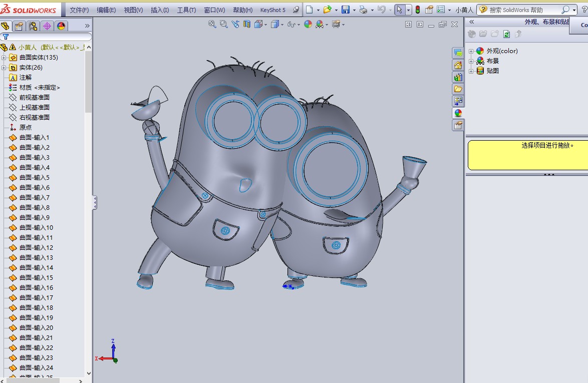Click the feature tree panel collapse handle
This screenshot has height=383, width=588.
pos(95,203)
